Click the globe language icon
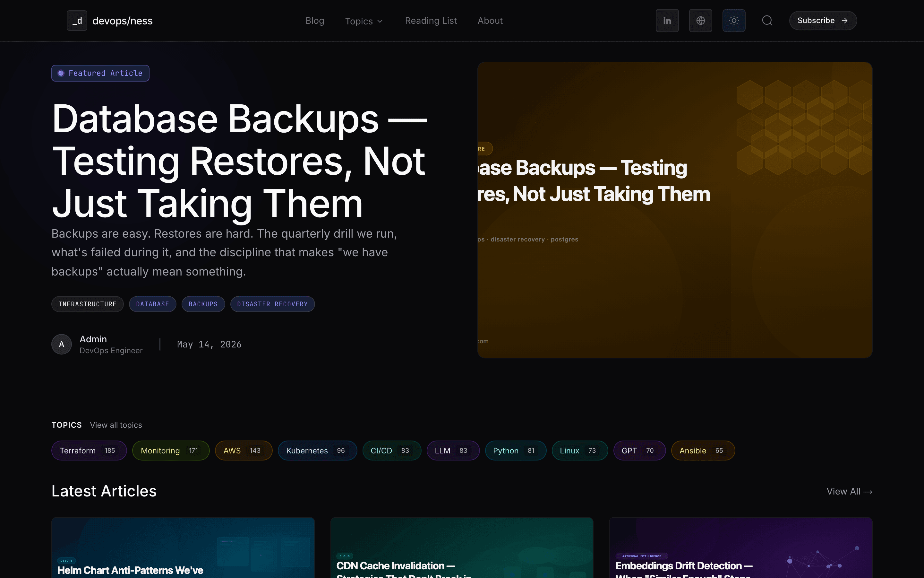 click(700, 21)
